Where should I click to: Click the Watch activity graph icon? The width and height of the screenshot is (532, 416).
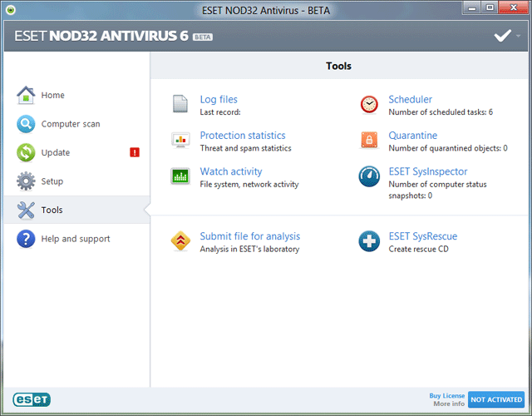pos(180,176)
